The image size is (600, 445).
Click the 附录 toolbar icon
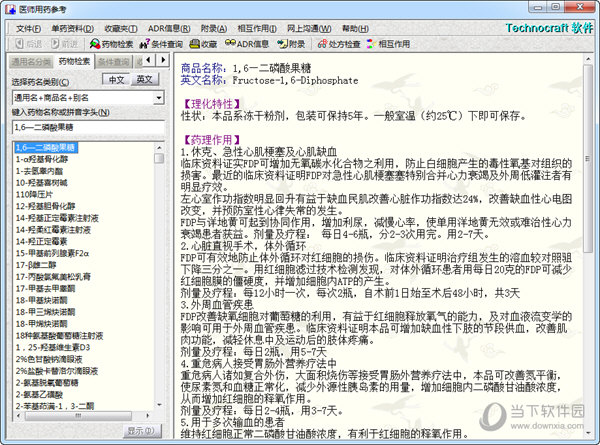[292, 44]
